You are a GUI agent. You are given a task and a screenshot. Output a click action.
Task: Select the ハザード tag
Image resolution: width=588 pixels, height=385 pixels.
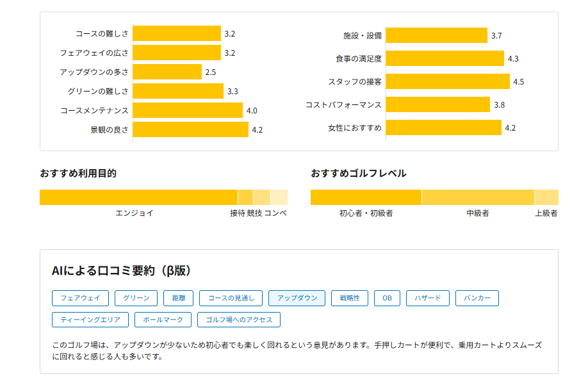click(428, 298)
